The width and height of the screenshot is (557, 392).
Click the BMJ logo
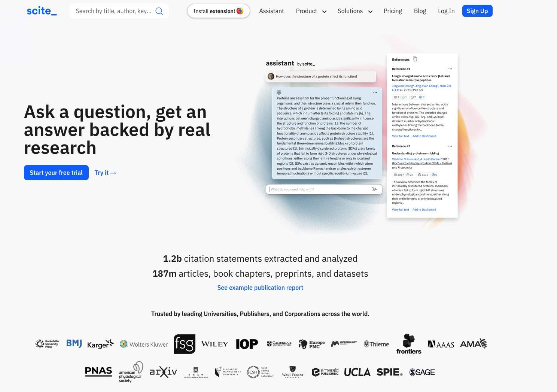click(74, 343)
